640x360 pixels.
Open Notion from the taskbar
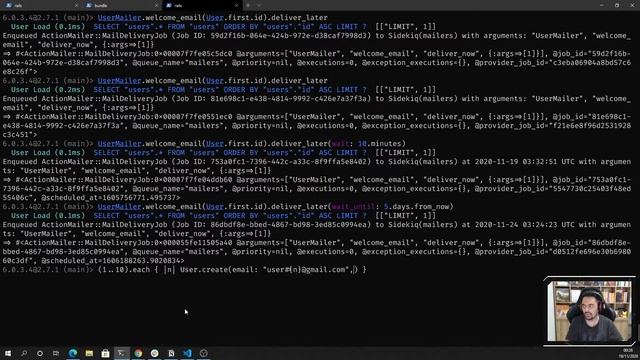click(171, 353)
